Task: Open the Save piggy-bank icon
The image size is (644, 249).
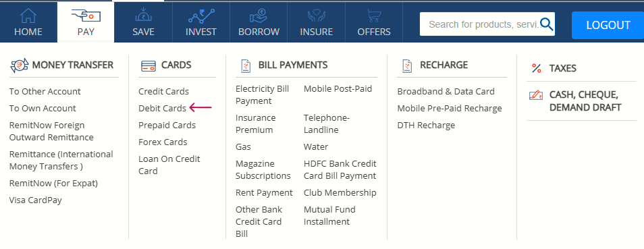Action: click(143, 16)
